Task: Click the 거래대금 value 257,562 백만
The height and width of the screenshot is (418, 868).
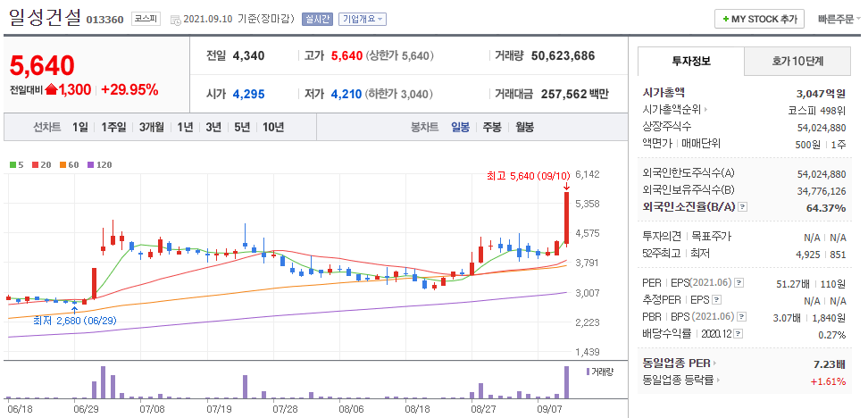Action: click(x=574, y=94)
